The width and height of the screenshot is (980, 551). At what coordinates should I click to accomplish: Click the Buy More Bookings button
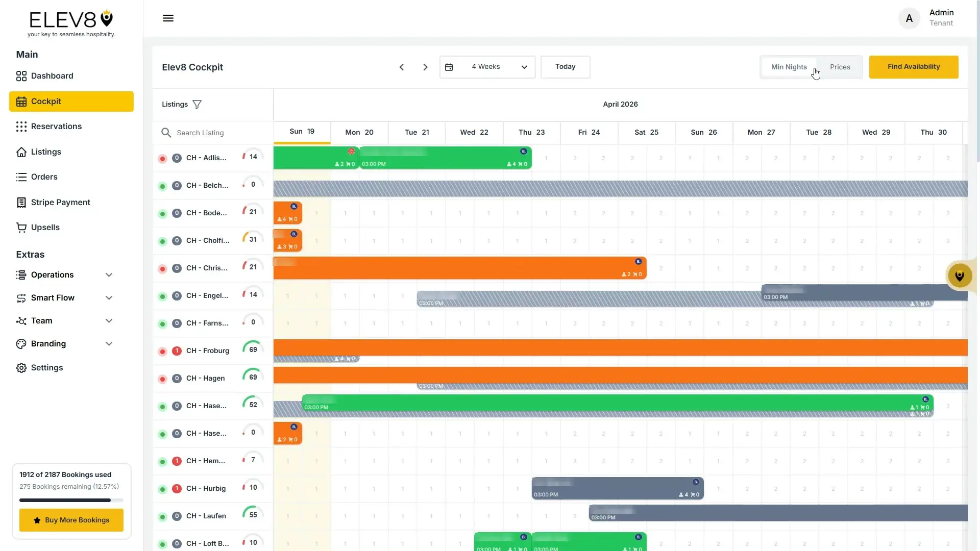pos(71,520)
